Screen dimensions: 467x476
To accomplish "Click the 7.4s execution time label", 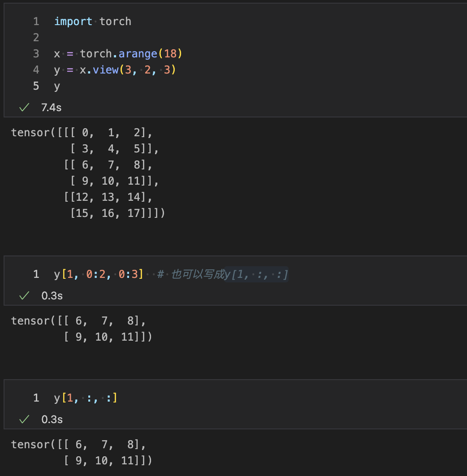I will click(x=51, y=108).
